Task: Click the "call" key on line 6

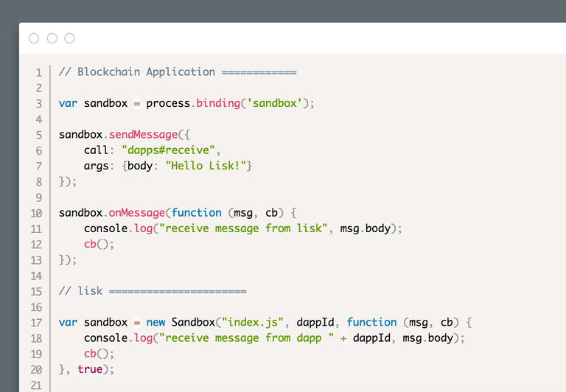Action: click(x=96, y=150)
